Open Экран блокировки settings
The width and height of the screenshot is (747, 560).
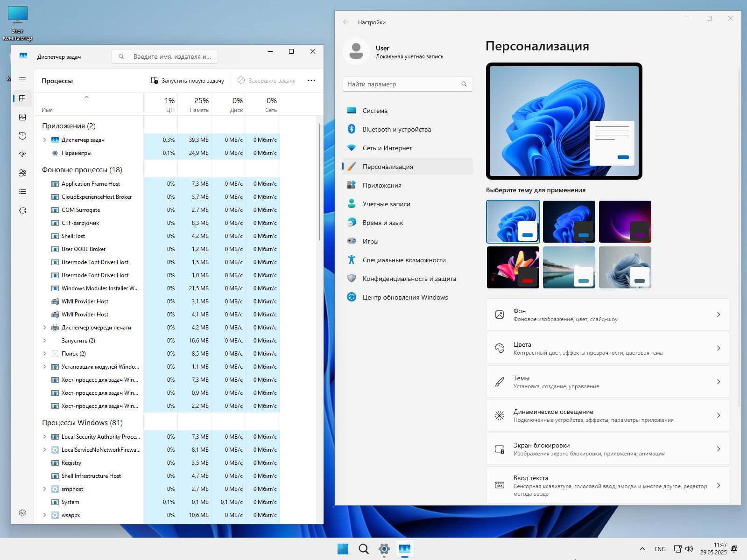click(x=608, y=449)
